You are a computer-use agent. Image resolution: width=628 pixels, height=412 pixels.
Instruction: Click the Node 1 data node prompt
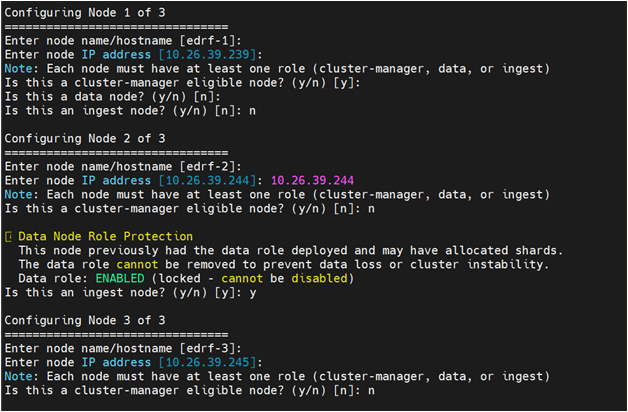click(113, 97)
